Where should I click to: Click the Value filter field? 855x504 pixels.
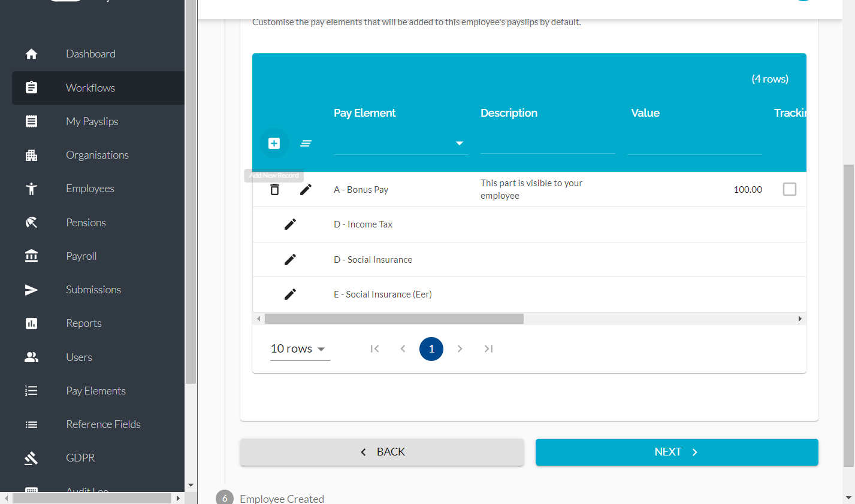[694, 144]
